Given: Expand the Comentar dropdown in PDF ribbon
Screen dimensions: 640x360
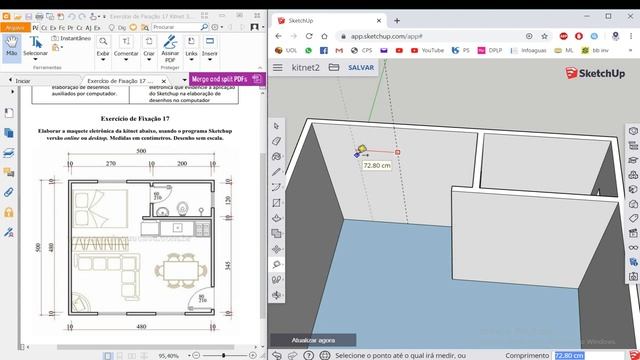Looking at the screenshot, I should [x=126, y=60].
